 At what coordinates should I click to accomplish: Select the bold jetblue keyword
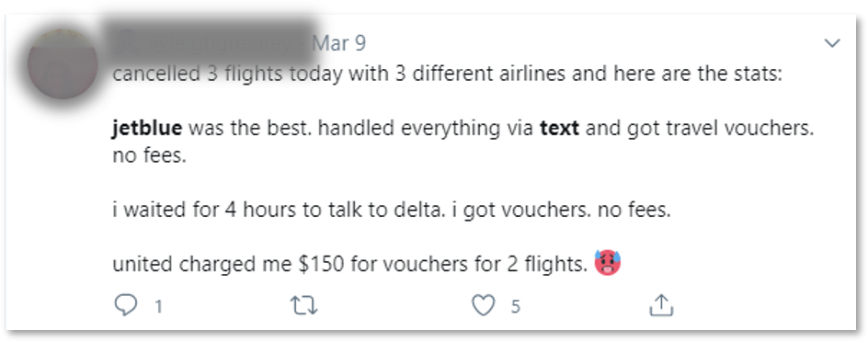[147, 129]
